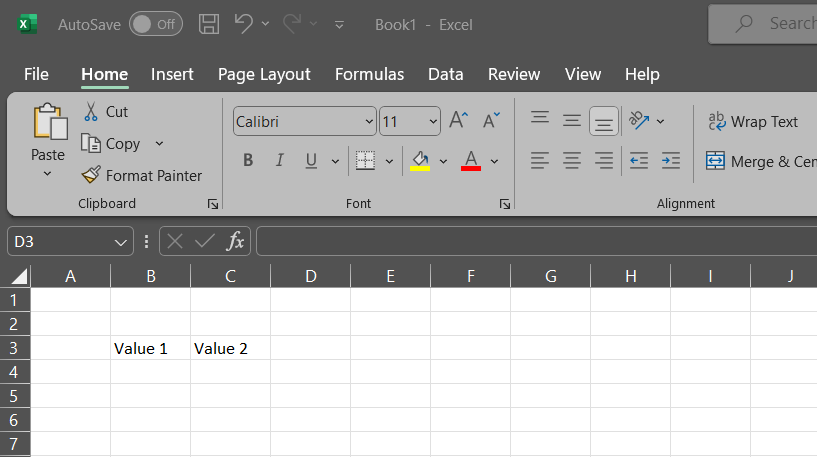Viewport: 817px width, 457px height.
Task: Toggle Underline formatting
Action: coord(311,160)
